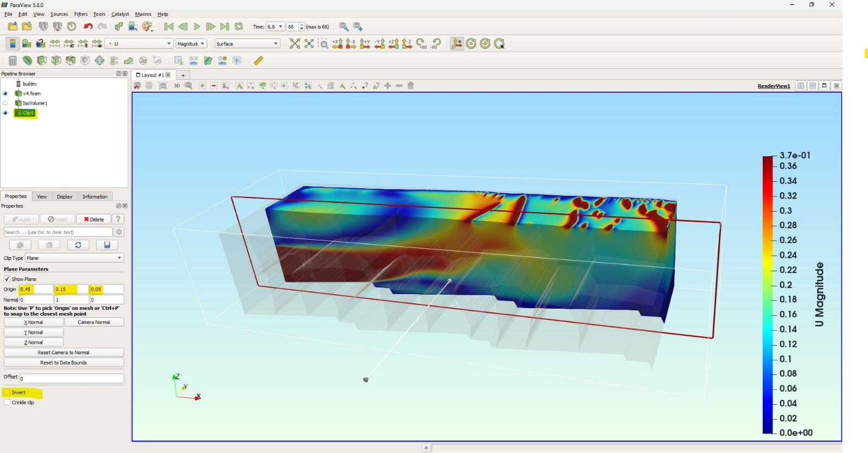Open the Surface representation dropdown

[x=247, y=44]
